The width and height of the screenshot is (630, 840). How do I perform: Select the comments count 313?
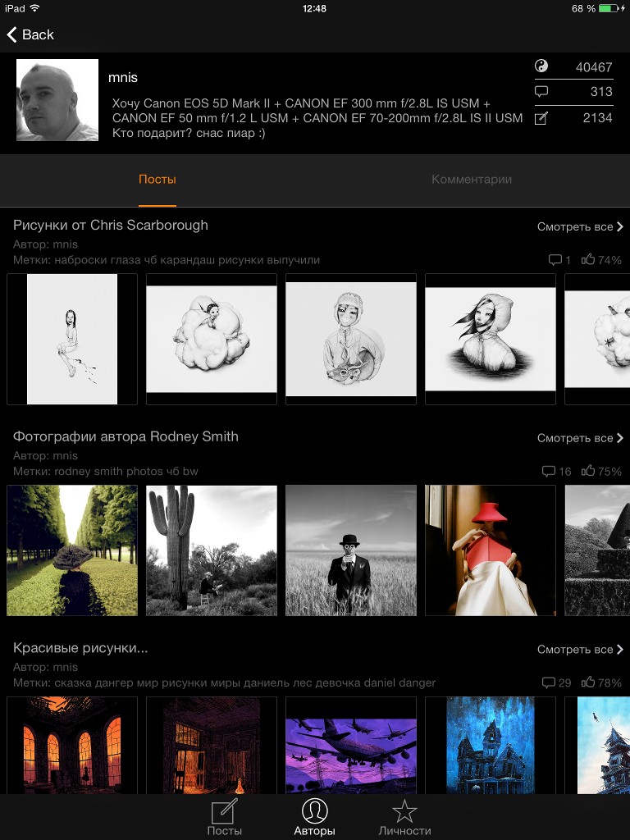(x=601, y=92)
